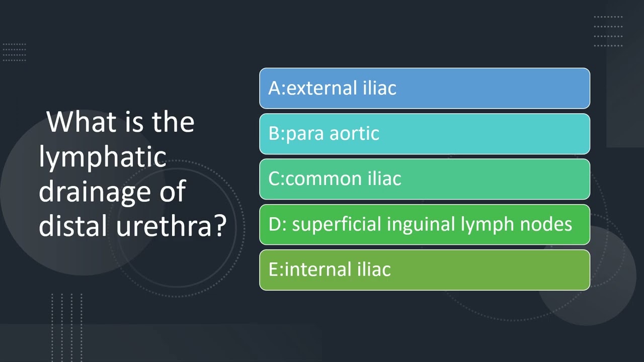Click the "D:" letter label in the green option
644x362 pixels.
click(277, 224)
